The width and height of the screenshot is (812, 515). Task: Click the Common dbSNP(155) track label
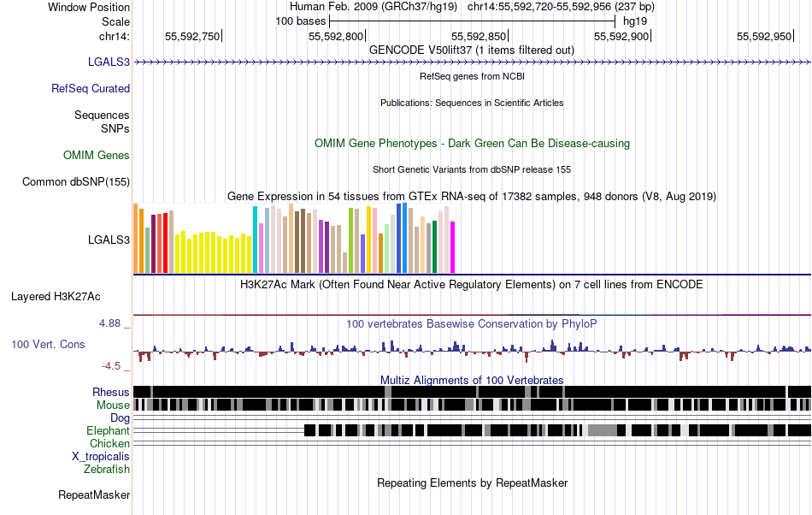(76, 182)
